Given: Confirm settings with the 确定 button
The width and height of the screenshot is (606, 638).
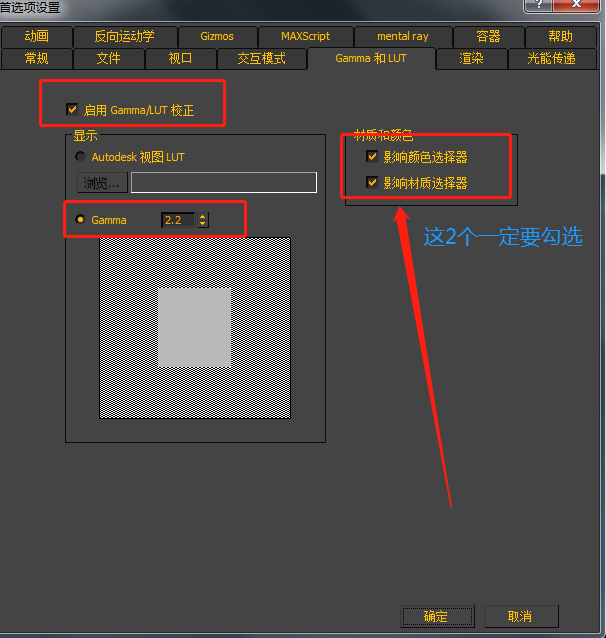Looking at the screenshot, I should tap(438, 616).
